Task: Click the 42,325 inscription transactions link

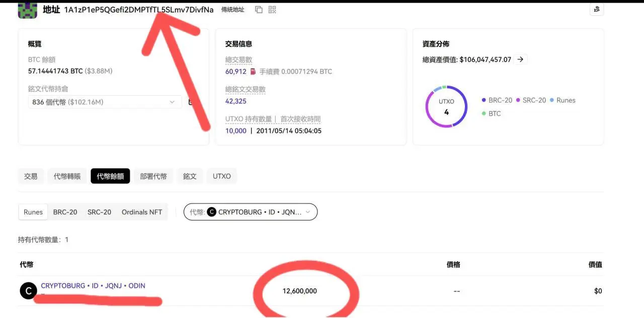Action: (236, 101)
